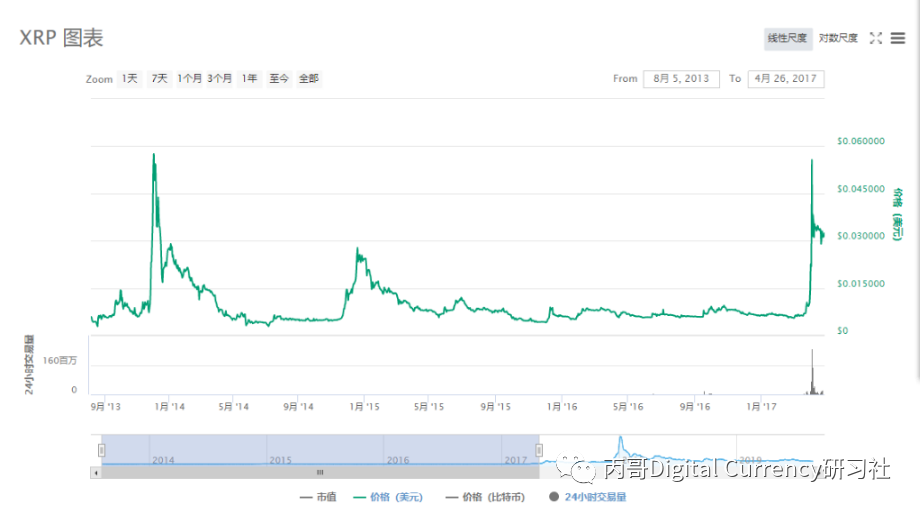Open the chart hamburger menu
Screen dimensions: 920x511
[898, 38]
